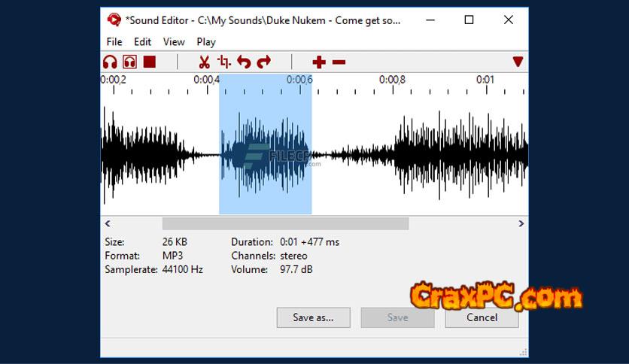Click the grayed-out Save button
This screenshot has width=629, height=364.
click(x=397, y=317)
